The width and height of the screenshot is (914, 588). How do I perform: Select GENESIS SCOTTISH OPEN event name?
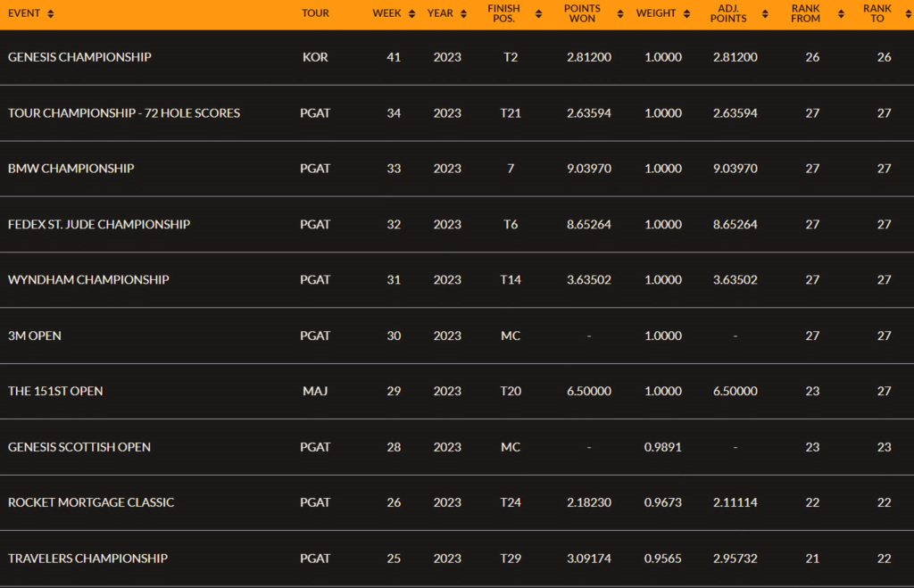pyautogui.click(x=79, y=447)
